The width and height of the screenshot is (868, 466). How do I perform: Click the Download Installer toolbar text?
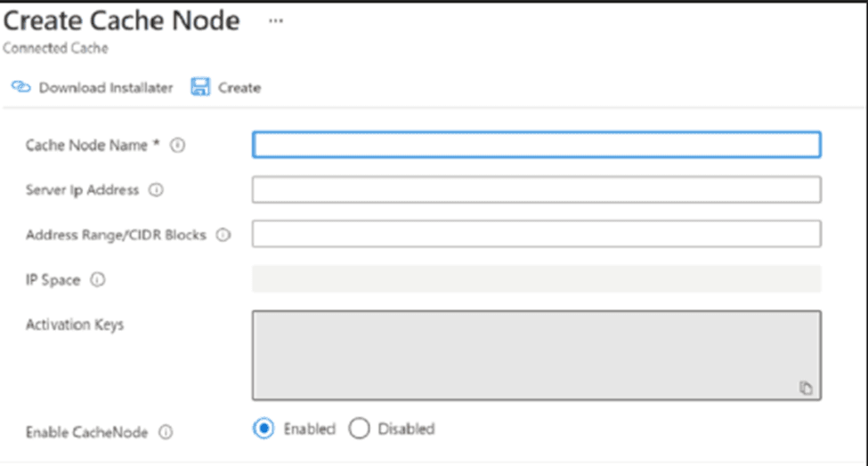(x=106, y=88)
